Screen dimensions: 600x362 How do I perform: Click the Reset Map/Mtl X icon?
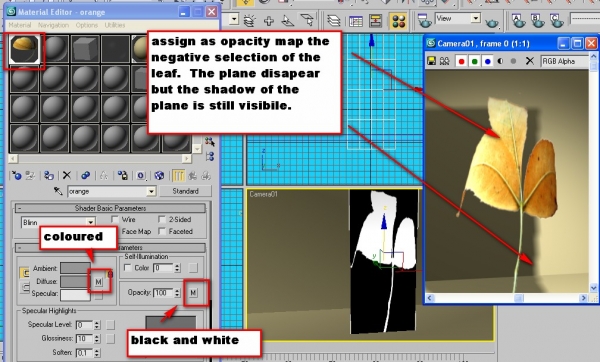click(x=67, y=175)
